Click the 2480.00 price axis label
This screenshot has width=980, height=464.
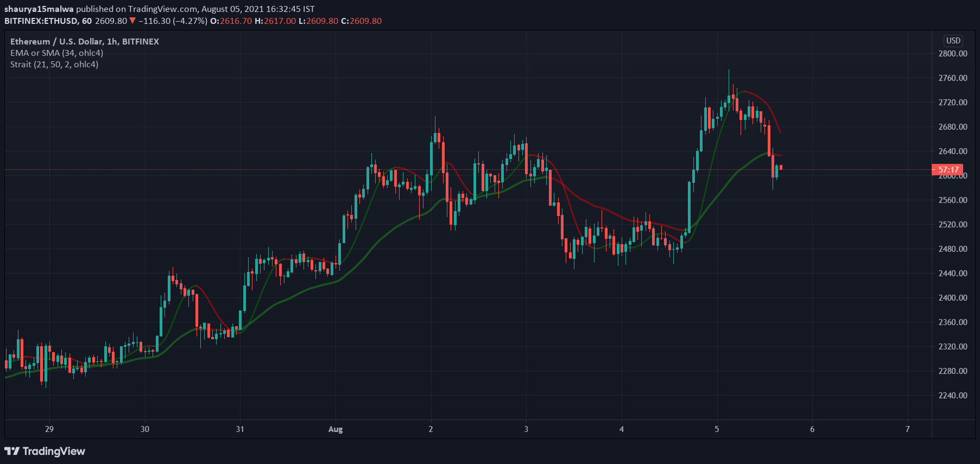(x=953, y=249)
